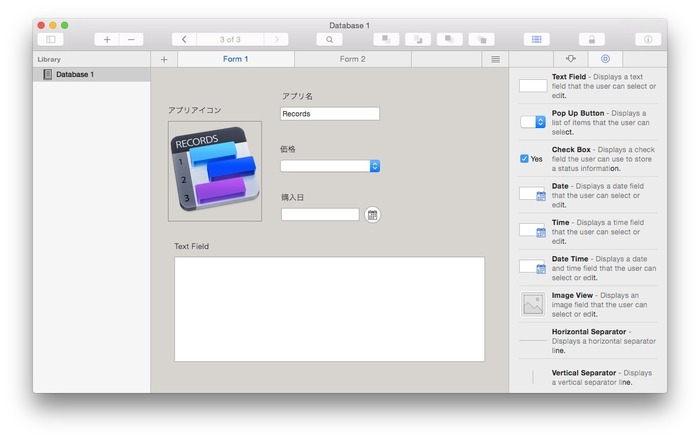The height and width of the screenshot is (440, 700).
Task: Switch to the inspector panel tab with pin icon
Action: coord(571,59)
